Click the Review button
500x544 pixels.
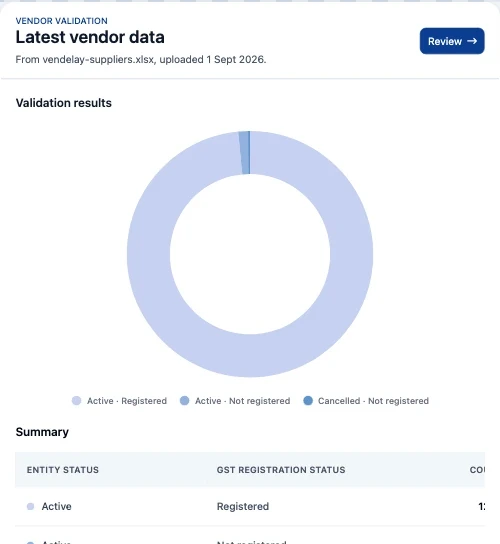[452, 41]
